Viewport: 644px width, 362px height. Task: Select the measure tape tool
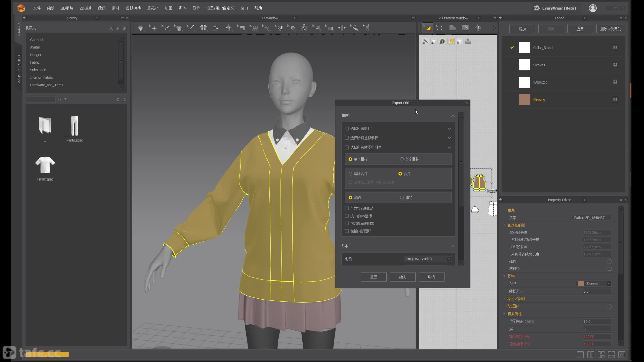(354, 28)
